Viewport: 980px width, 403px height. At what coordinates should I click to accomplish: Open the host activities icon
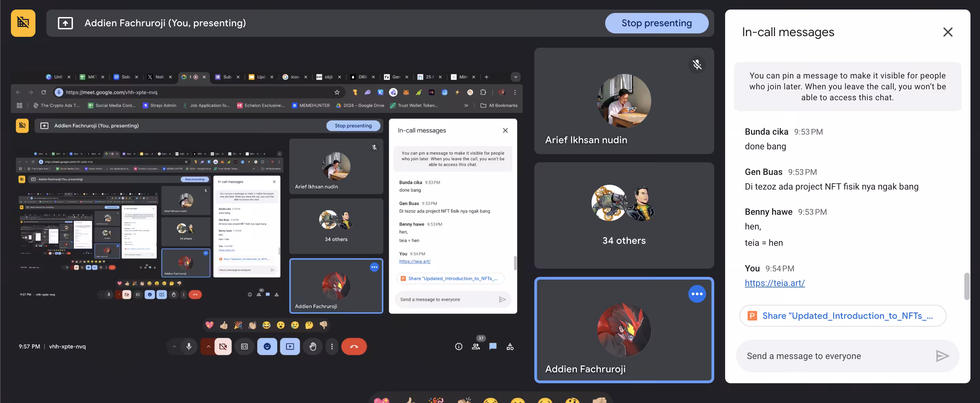tap(510, 346)
